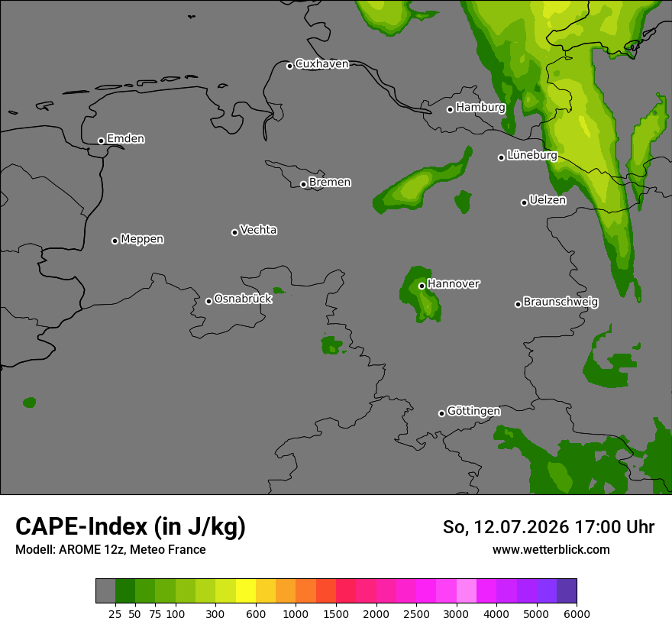Click the legend value 2000

pyautogui.click(x=376, y=614)
